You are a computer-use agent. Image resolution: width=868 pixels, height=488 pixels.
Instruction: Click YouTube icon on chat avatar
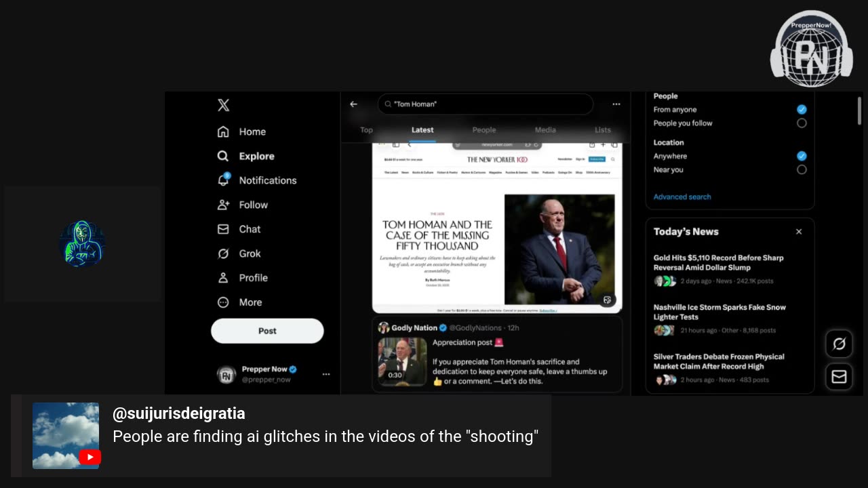click(90, 457)
